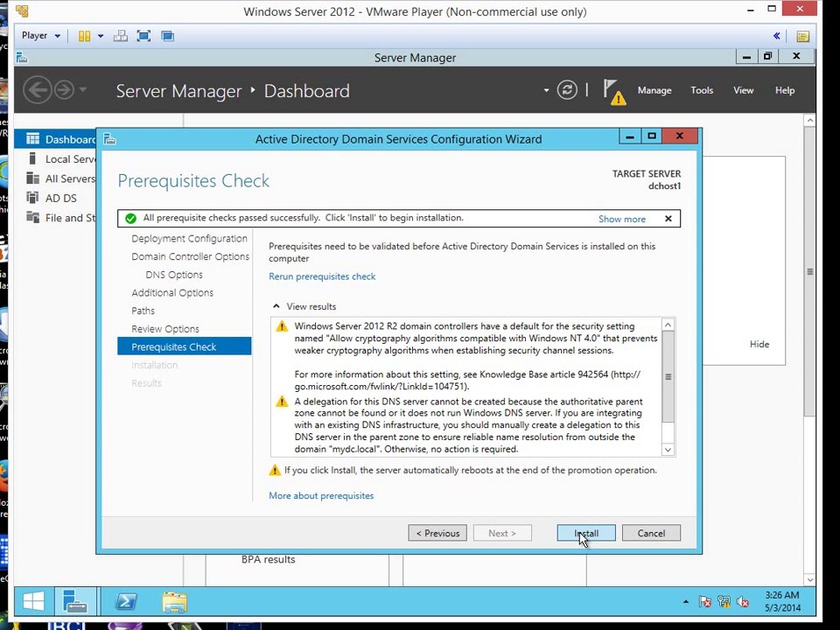
Task: Click volume speaker tray icon
Action: (743, 602)
